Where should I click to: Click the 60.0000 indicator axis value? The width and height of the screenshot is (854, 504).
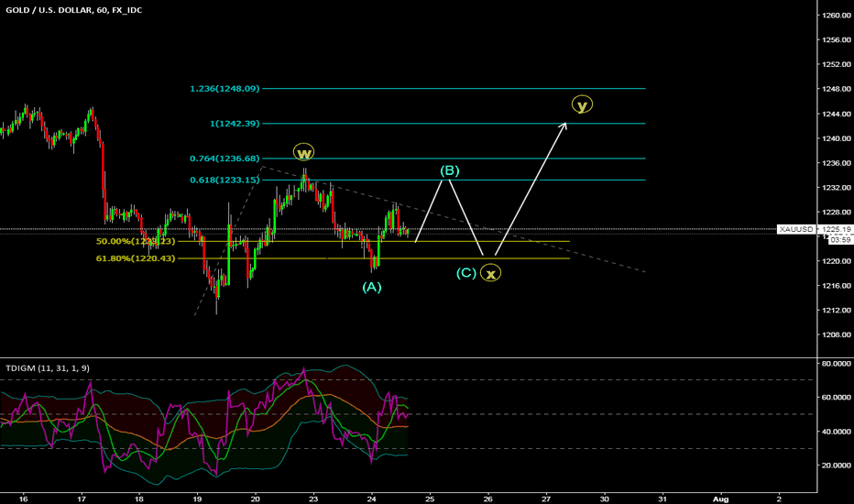point(837,397)
